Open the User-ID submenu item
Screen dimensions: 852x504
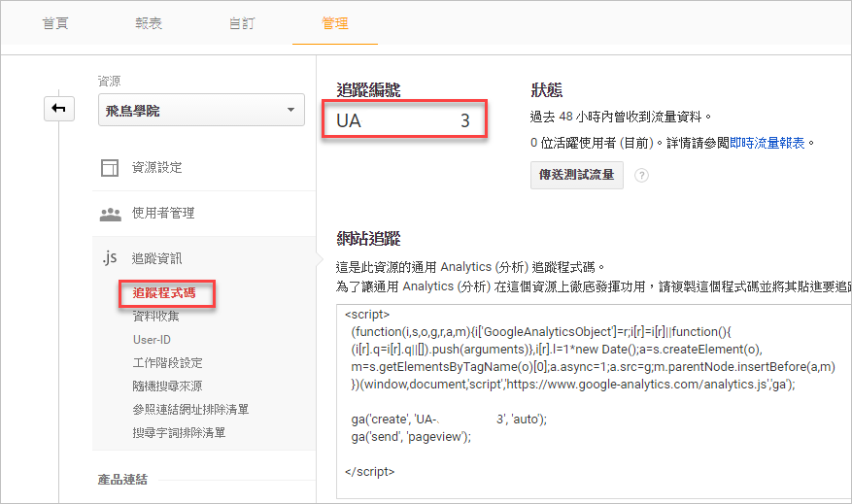tap(152, 340)
